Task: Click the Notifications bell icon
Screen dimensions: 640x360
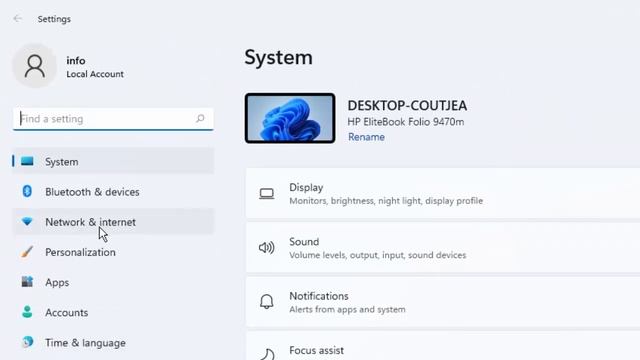Action: (267, 302)
